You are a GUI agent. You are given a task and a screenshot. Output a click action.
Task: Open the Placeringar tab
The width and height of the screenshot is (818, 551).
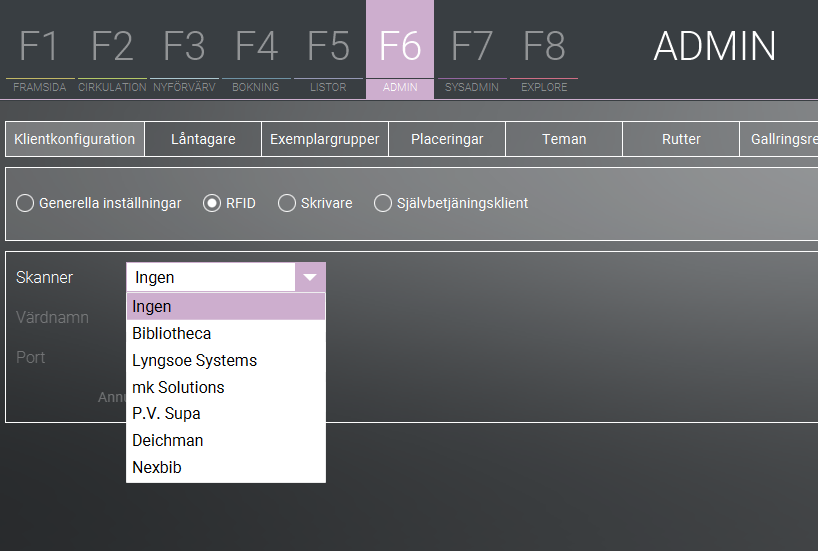click(x=447, y=139)
